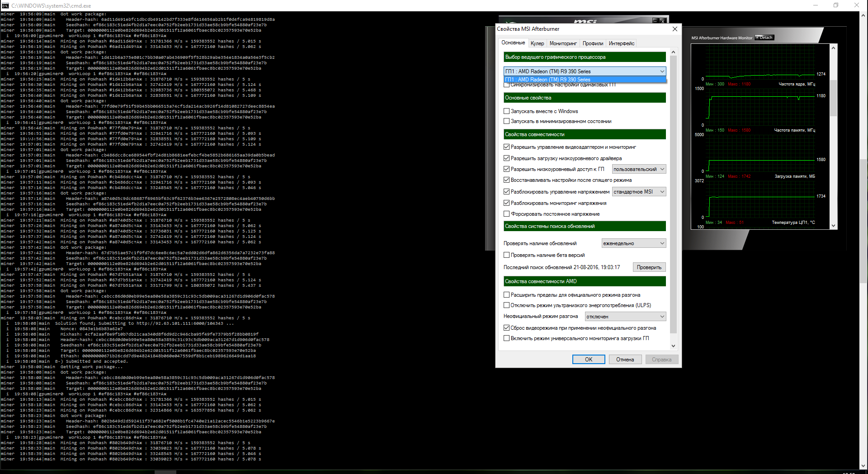Enable ULPS disable checkbox
This screenshot has width=868, height=474.
(507, 305)
